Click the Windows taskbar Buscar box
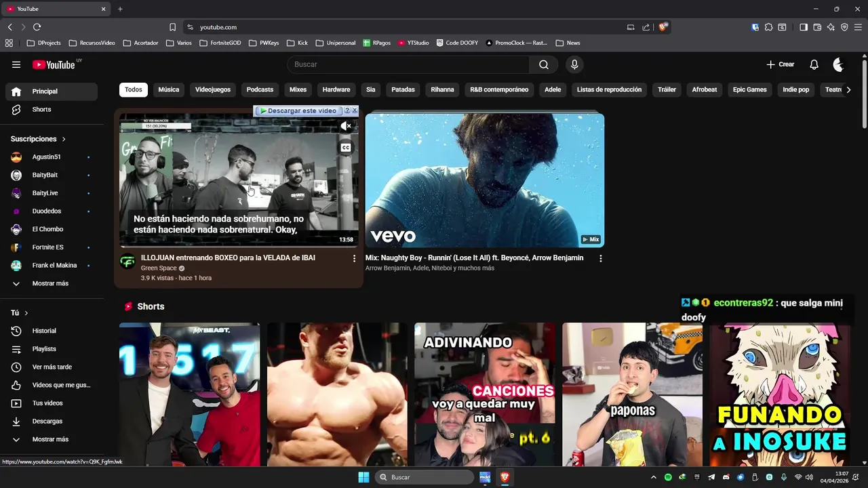 pyautogui.click(x=425, y=477)
